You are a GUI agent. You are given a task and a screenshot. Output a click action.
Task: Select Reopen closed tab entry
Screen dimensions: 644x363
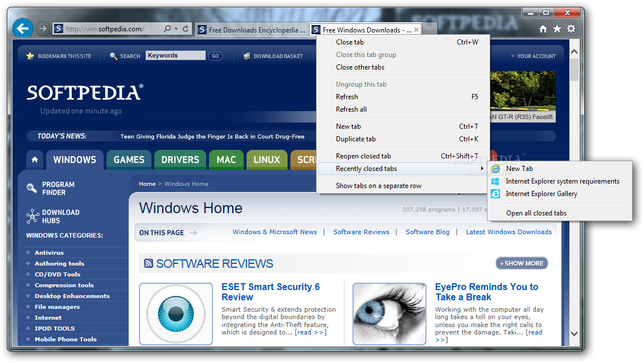[x=404, y=156]
